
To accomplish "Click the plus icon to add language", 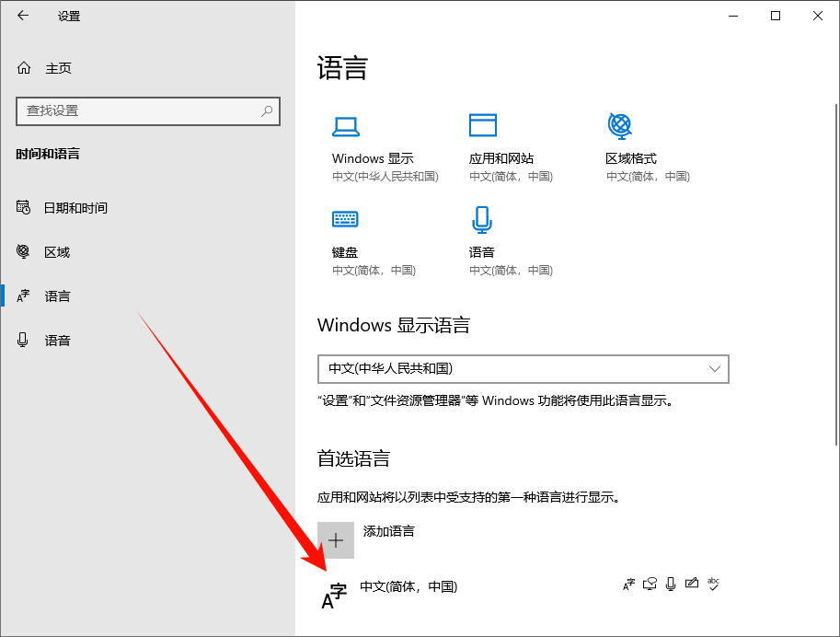I will click(336, 539).
